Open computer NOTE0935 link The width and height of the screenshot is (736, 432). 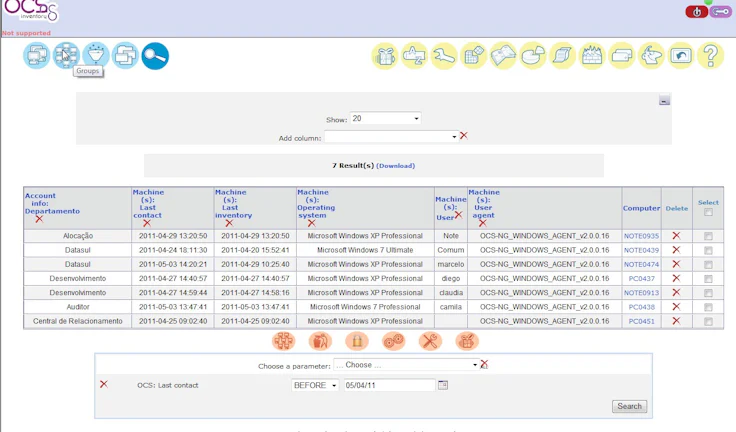(641, 236)
